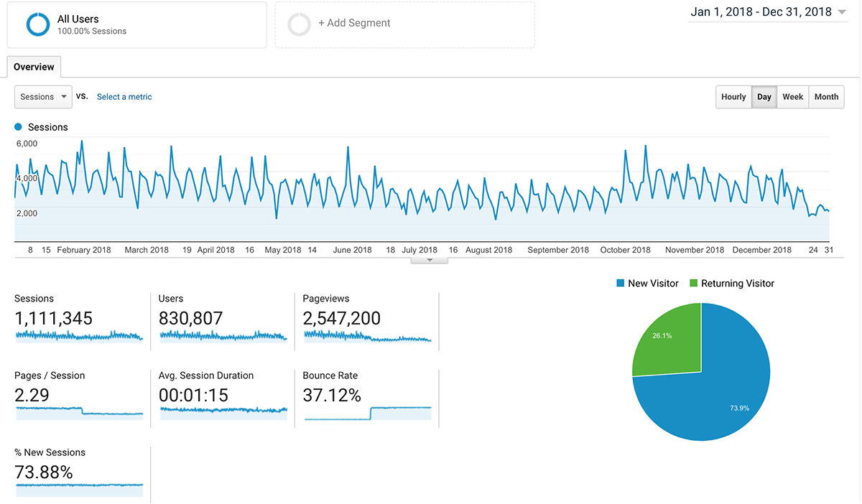Switch the chart to Hourly view

click(733, 97)
